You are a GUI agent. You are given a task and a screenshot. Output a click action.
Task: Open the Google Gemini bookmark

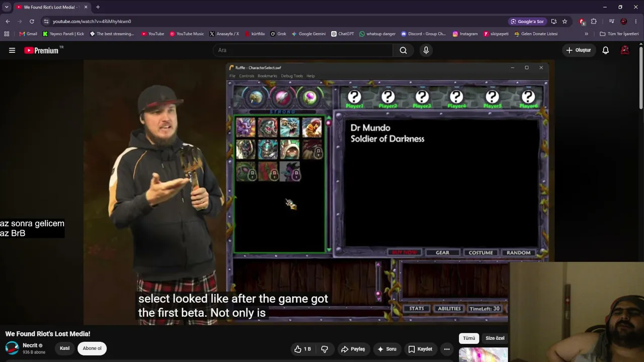(308, 34)
